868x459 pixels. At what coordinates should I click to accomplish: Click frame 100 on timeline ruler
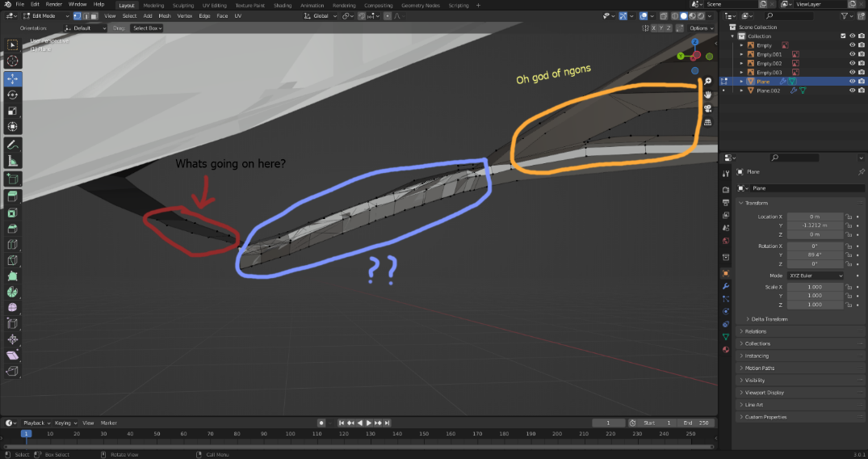[290, 433]
